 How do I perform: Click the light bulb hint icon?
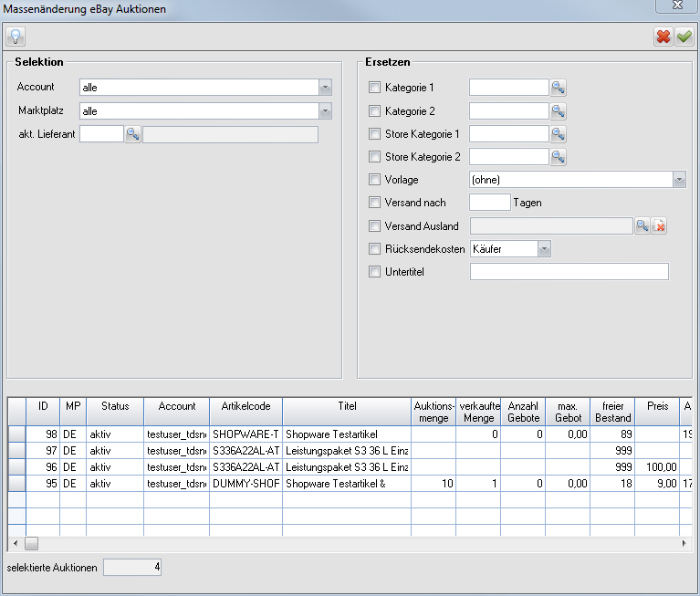click(16, 37)
